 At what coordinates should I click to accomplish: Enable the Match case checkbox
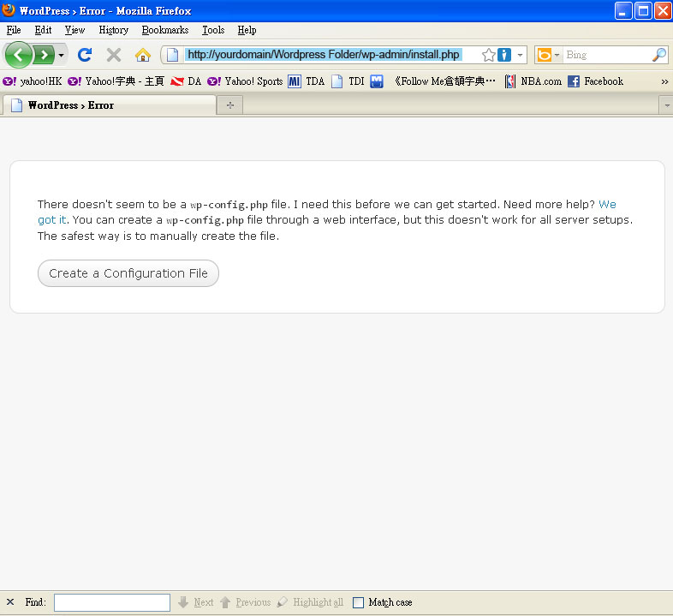click(x=358, y=602)
